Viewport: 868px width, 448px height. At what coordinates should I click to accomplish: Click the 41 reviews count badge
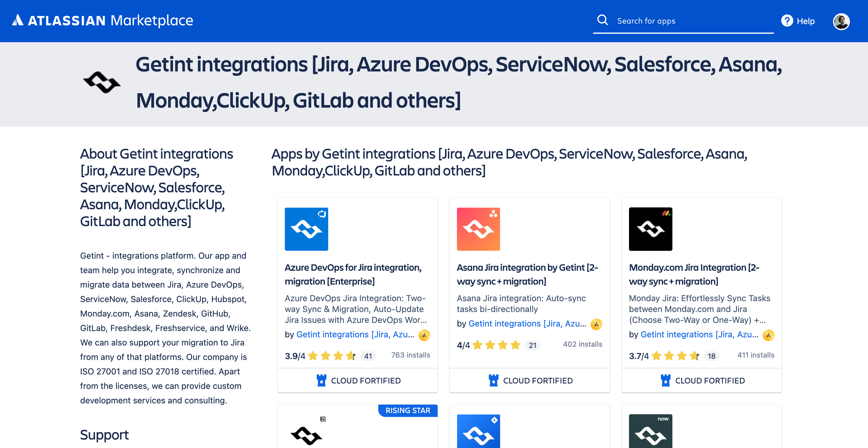[x=368, y=356]
